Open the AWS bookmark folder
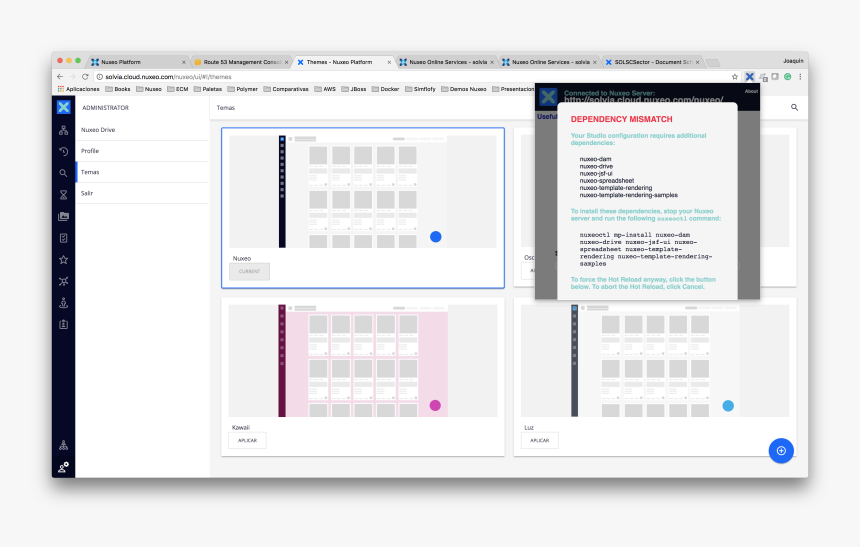Image resolution: width=860 pixels, height=547 pixels. (x=325, y=89)
